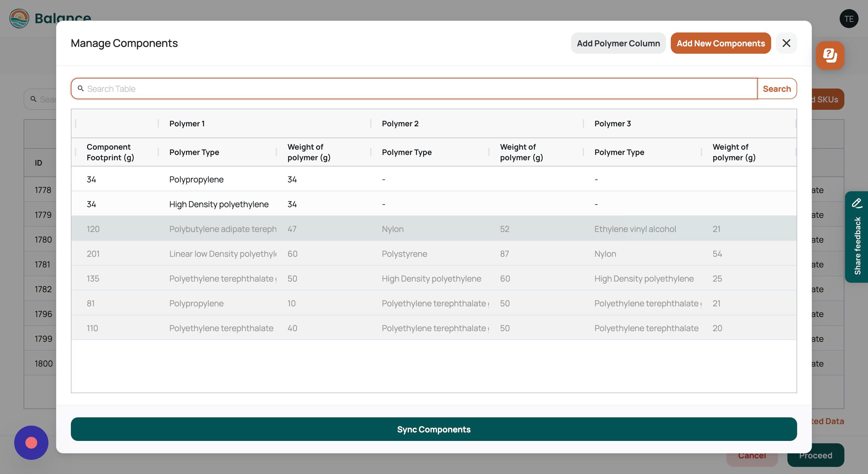Open the Share feedback side tab
868x474 pixels.
coord(856,237)
